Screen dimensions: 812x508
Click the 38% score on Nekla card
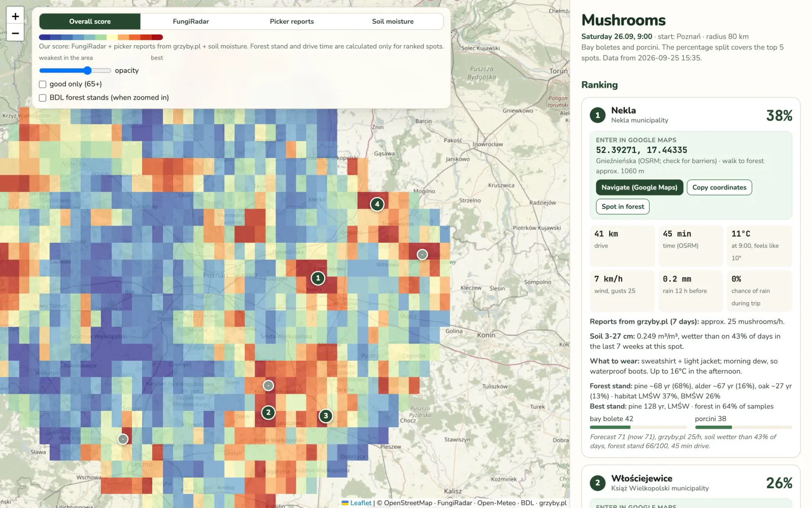point(780,116)
